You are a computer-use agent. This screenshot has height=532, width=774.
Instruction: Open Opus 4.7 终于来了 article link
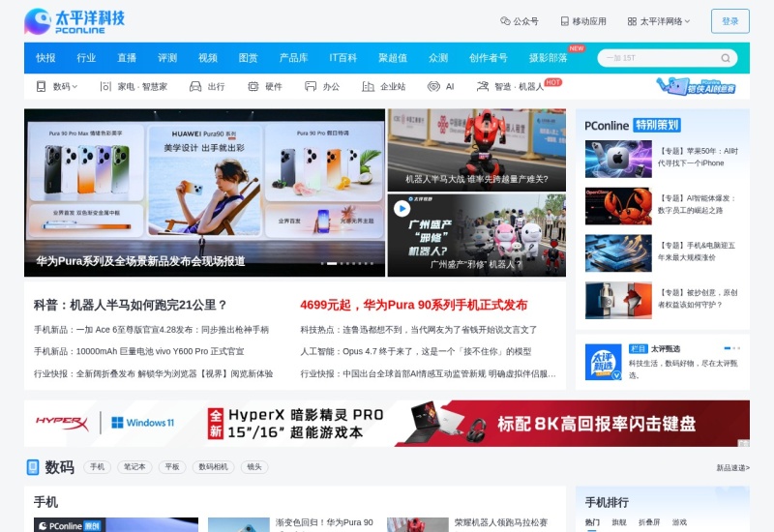point(416,351)
